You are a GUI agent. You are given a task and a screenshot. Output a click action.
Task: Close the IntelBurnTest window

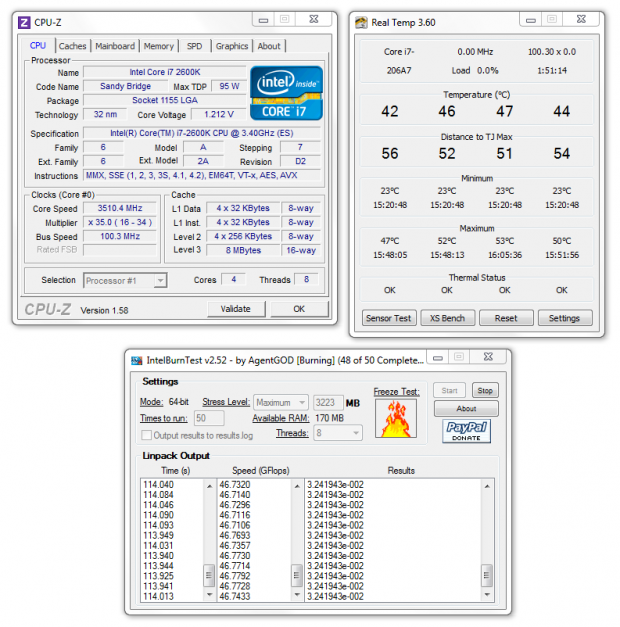coord(488,357)
